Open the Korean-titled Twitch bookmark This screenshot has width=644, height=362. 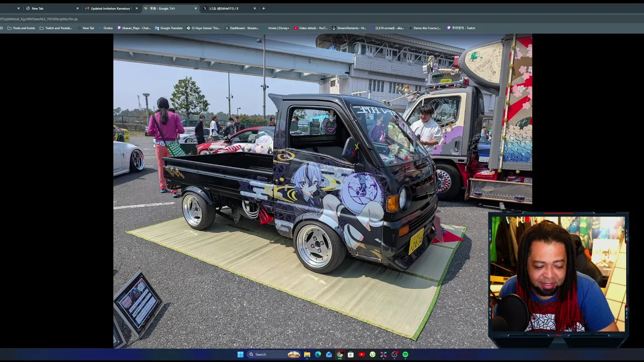[461, 28]
